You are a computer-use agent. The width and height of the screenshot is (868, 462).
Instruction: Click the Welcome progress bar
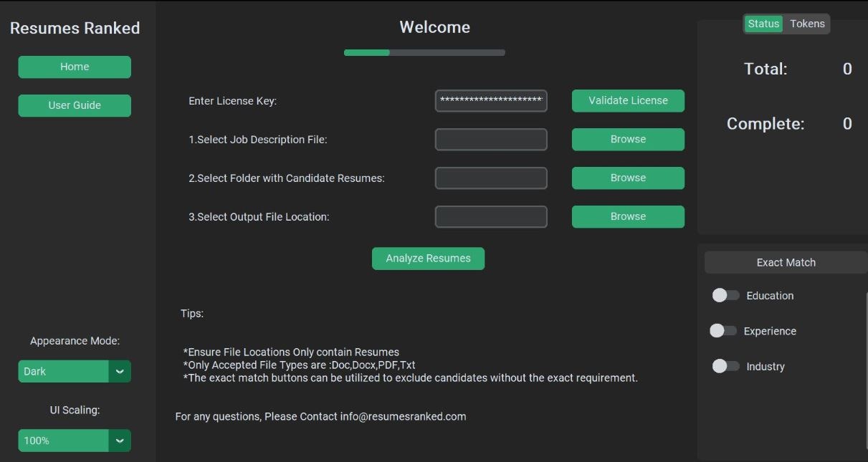[424, 52]
